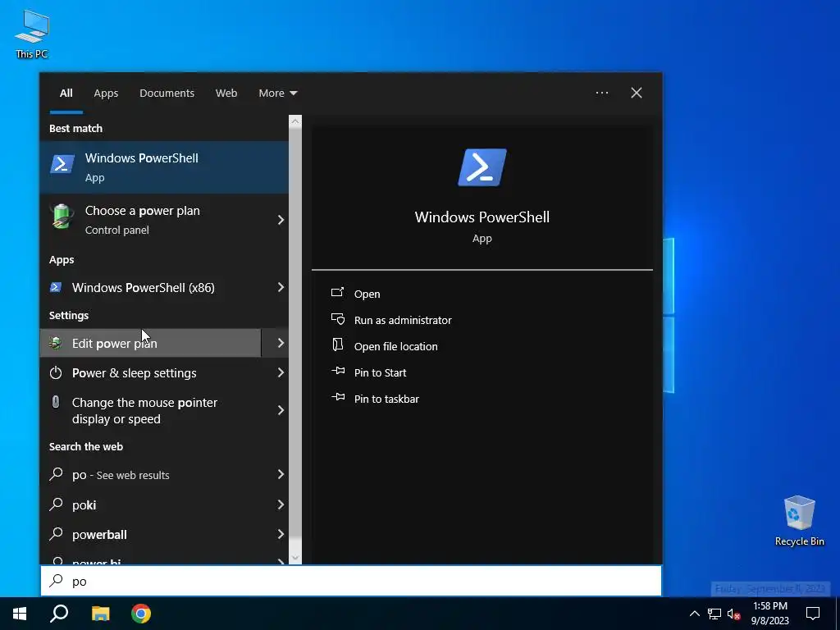This screenshot has width=840, height=630.
Task: Expand Windows PowerShell (x86) details arrow
Action: pos(281,287)
